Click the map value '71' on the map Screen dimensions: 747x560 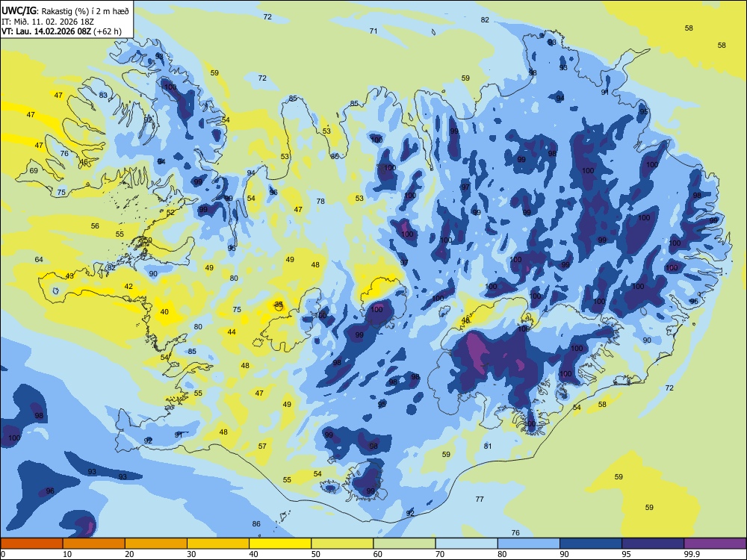pyautogui.click(x=373, y=31)
